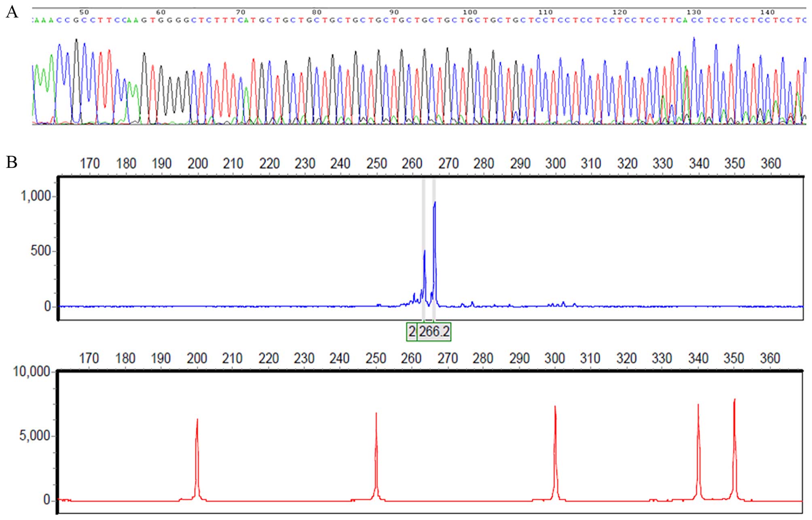Image resolution: width=812 pixels, height=520 pixels.
Task: Click the 1,000 y-axis label in blue panel
Action: 36,197
